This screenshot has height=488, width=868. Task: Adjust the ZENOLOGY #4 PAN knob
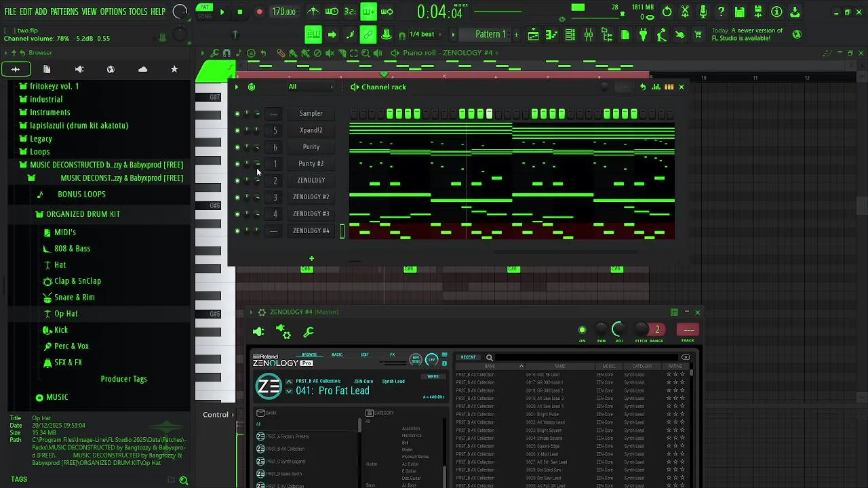[x=601, y=331]
